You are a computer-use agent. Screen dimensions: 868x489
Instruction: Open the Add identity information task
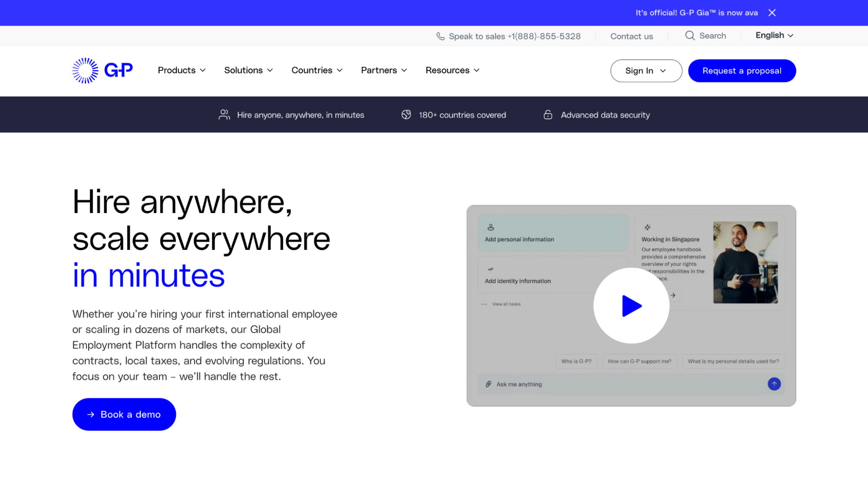pyautogui.click(x=553, y=274)
